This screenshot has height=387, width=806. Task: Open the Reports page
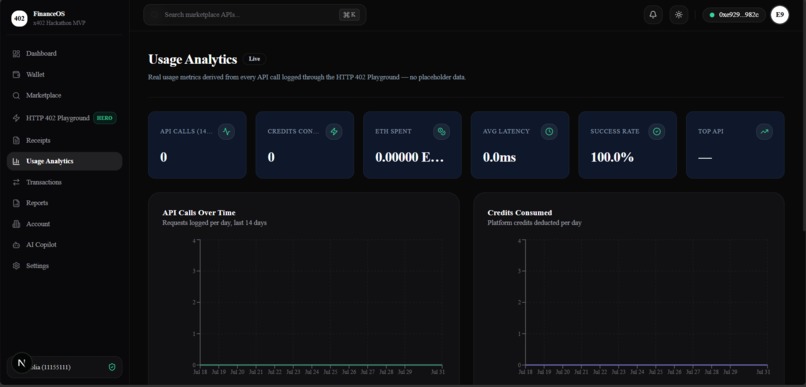64,203
